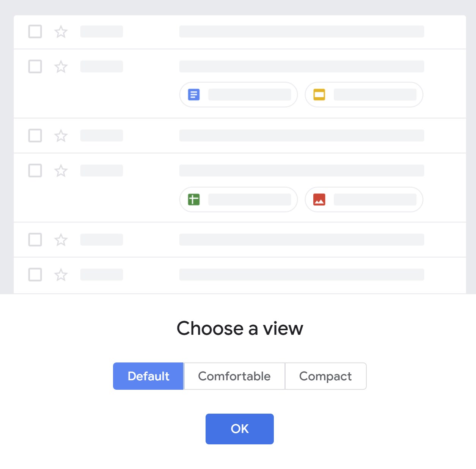Click the blue Google Docs attachment icon

pos(194,94)
